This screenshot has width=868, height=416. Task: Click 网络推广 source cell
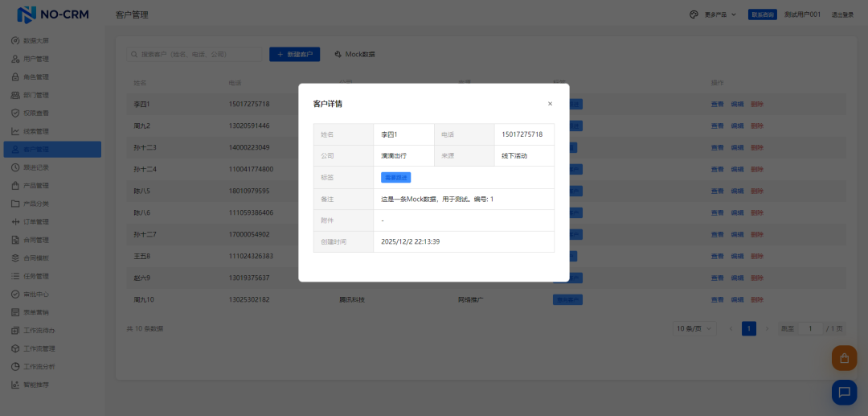(470, 299)
